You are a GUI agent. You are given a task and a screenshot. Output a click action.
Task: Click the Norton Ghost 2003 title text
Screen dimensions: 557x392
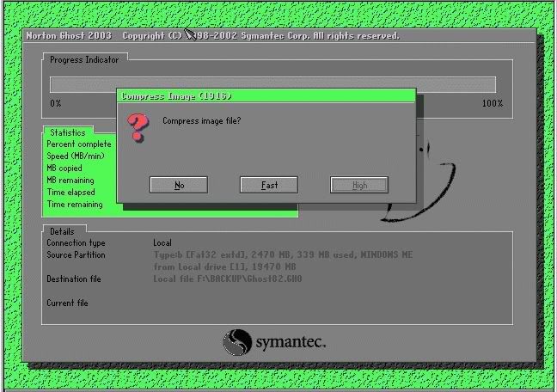click(69, 35)
